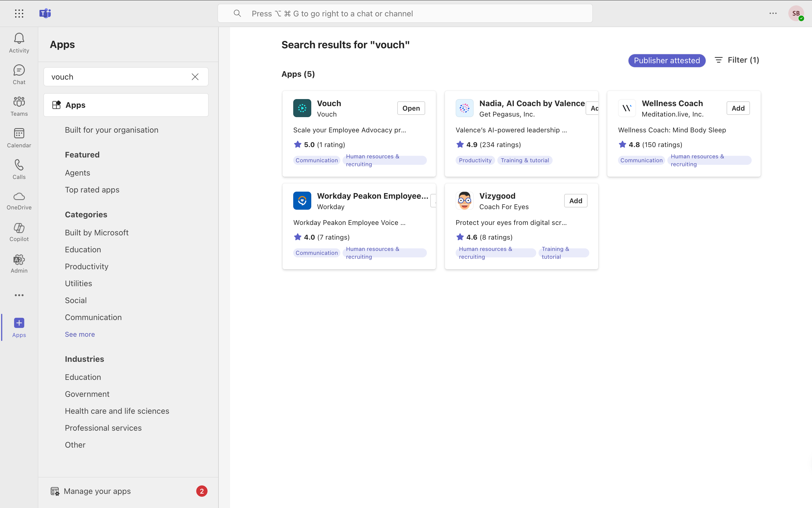The width and height of the screenshot is (812, 508).
Task: Launch Copilot from the sidebar
Action: pyautogui.click(x=19, y=232)
